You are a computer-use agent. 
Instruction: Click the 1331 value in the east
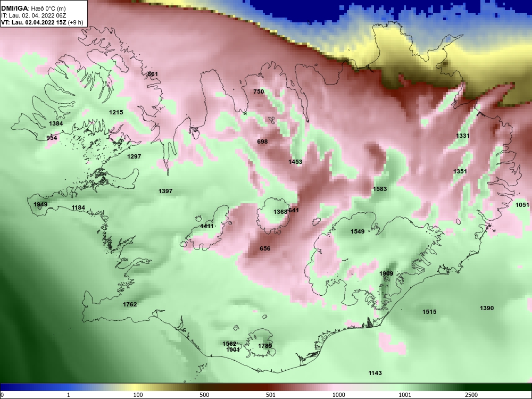pyautogui.click(x=462, y=136)
